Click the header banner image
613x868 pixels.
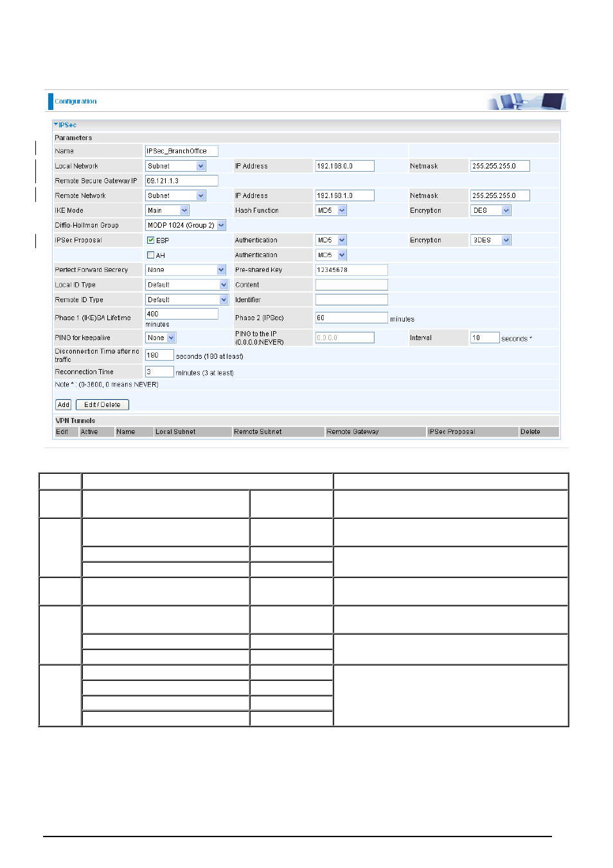tap(526, 102)
